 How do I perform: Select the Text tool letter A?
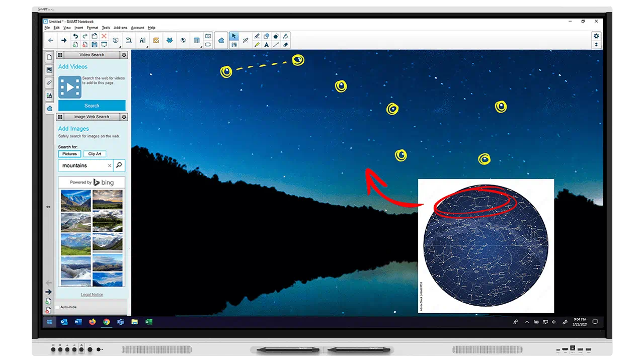[x=266, y=45]
